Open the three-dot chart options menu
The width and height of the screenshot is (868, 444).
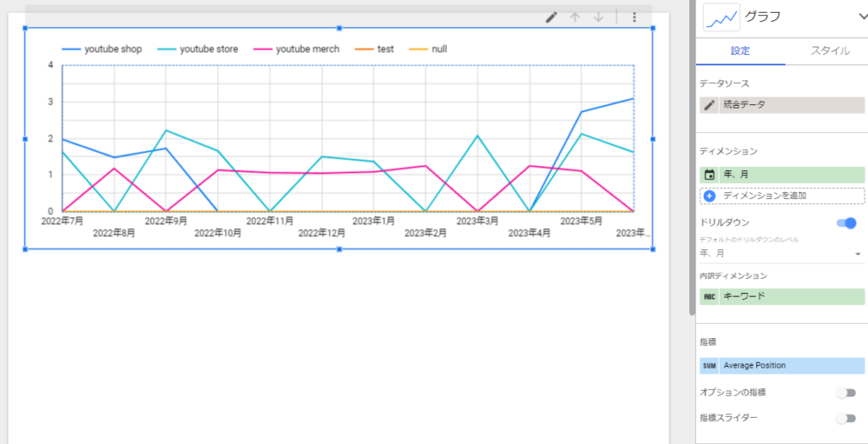[634, 17]
